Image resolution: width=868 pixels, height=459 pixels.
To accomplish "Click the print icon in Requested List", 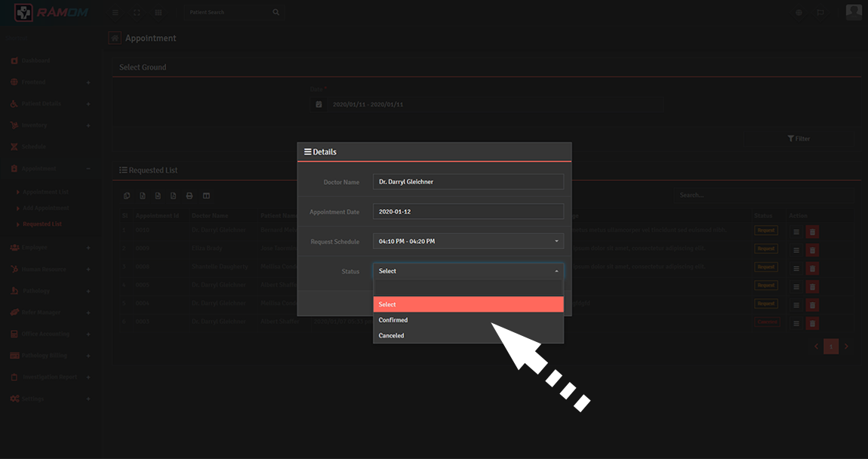I will (189, 196).
